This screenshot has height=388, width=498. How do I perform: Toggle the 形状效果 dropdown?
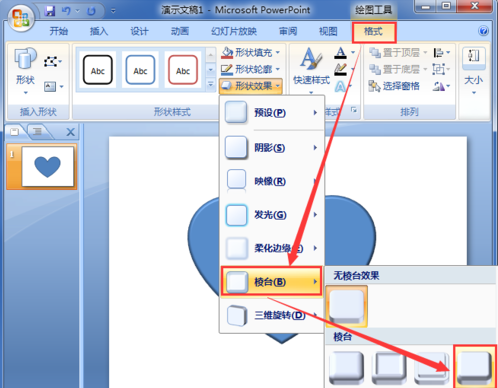[251, 86]
